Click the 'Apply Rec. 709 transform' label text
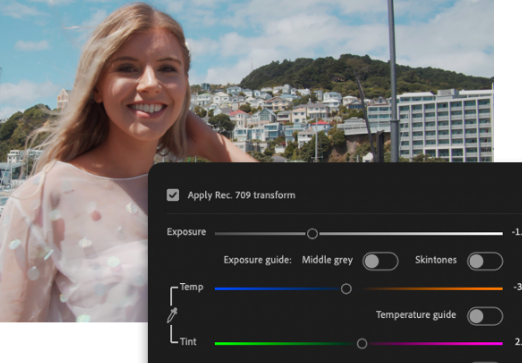 pos(241,195)
